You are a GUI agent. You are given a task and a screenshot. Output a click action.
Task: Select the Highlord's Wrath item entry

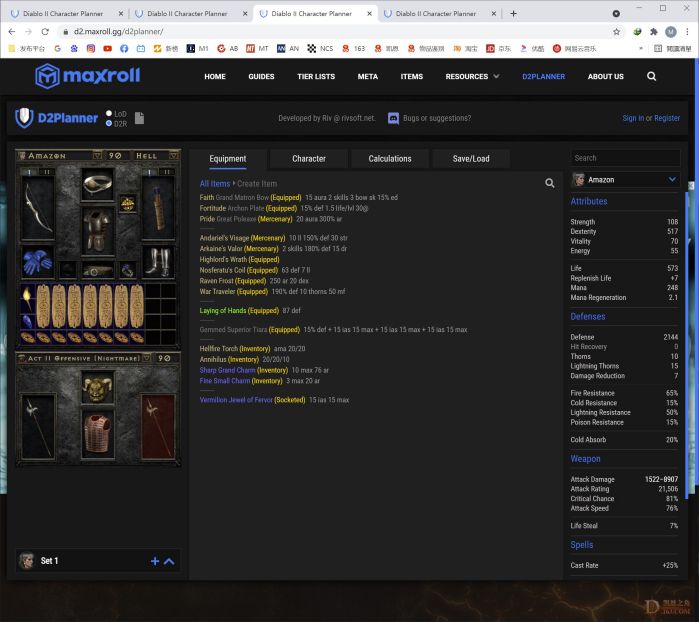[239, 260]
